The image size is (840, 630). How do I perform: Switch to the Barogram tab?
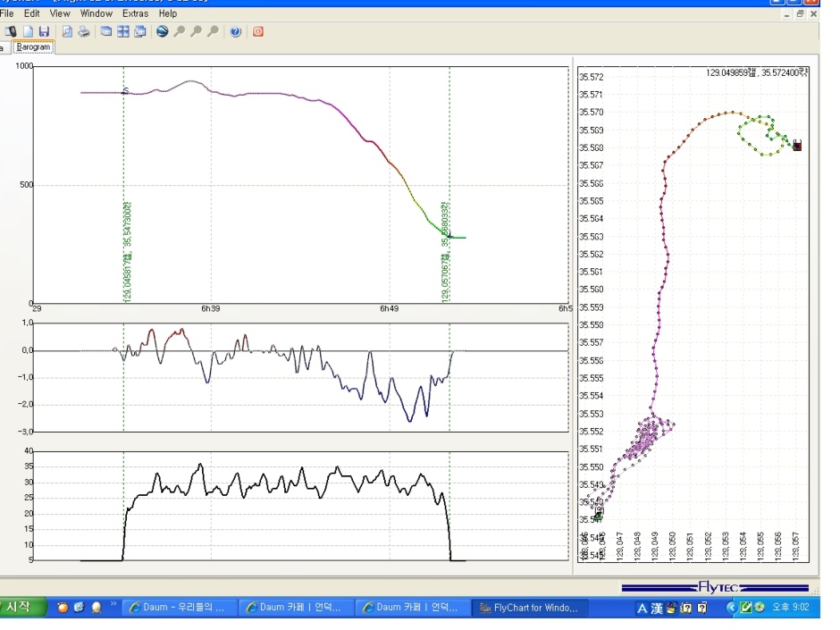tap(33, 47)
